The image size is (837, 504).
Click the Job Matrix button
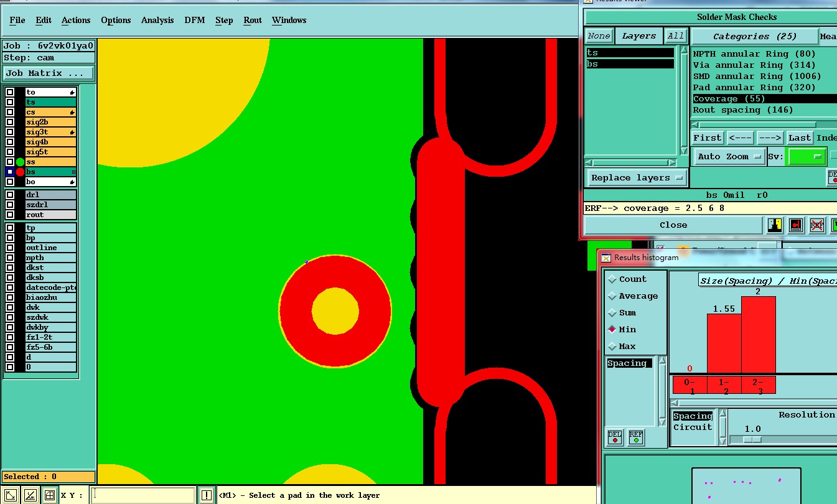tap(48, 73)
